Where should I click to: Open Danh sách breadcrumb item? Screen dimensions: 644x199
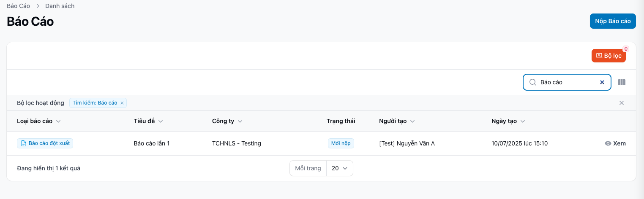click(x=60, y=6)
